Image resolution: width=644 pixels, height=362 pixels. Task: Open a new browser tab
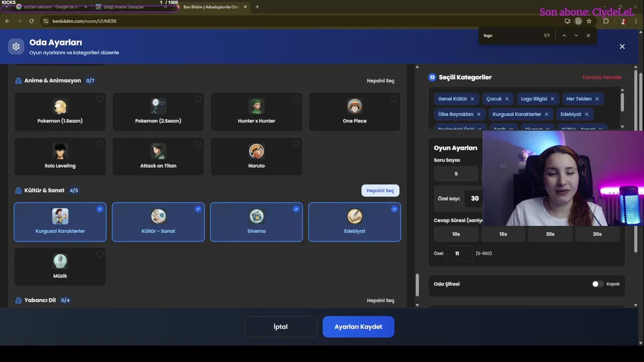[x=257, y=7]
